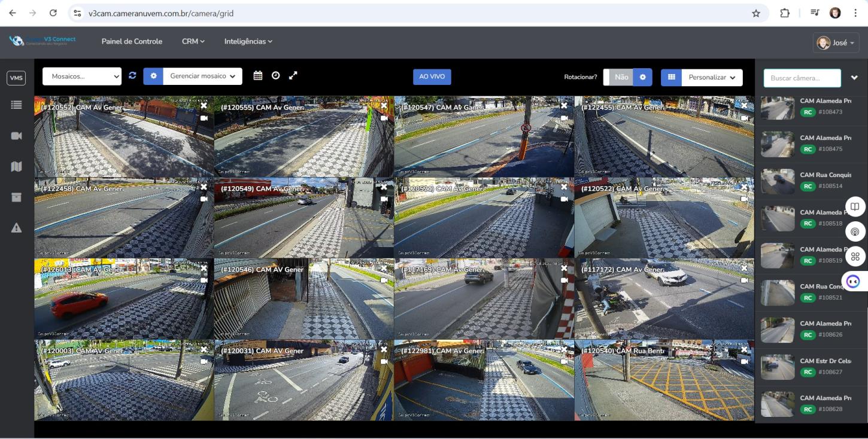Open the map icon in sidebar
The width and height of the screenshot is (868, 439).
pyautogui.click(x=16, y=167)
